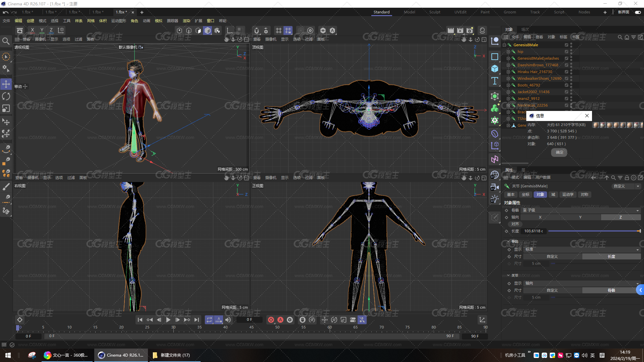Click the 长度 value input field
Screen dimensions: 644x362
(x=534, y=231)
